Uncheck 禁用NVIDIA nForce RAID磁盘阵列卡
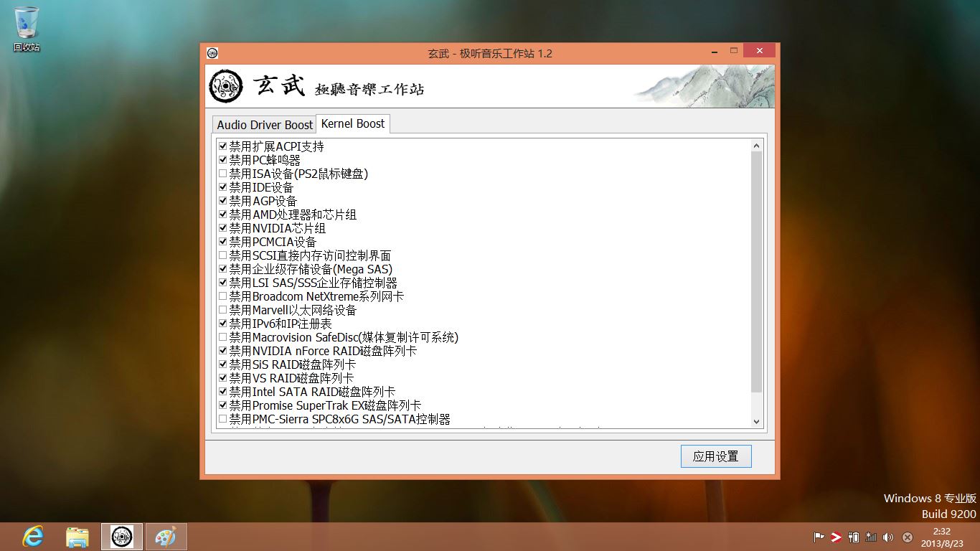 223,351
